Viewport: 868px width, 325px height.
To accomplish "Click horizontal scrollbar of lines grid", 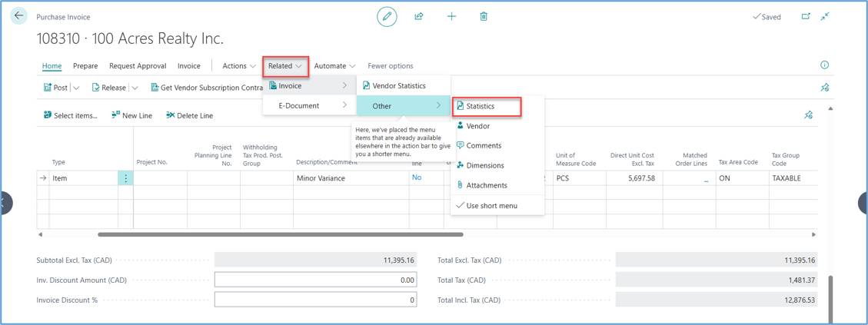I will (280, 234).
